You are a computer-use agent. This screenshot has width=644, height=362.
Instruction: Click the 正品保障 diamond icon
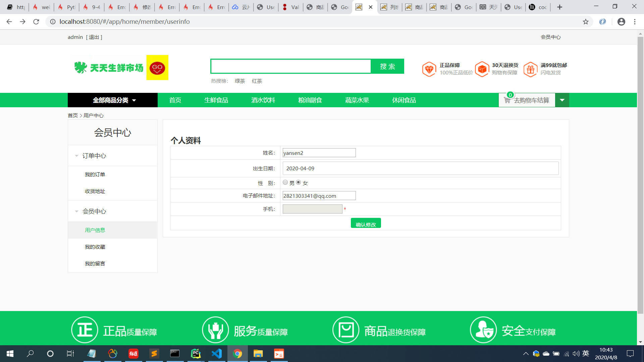click(429, 69)
